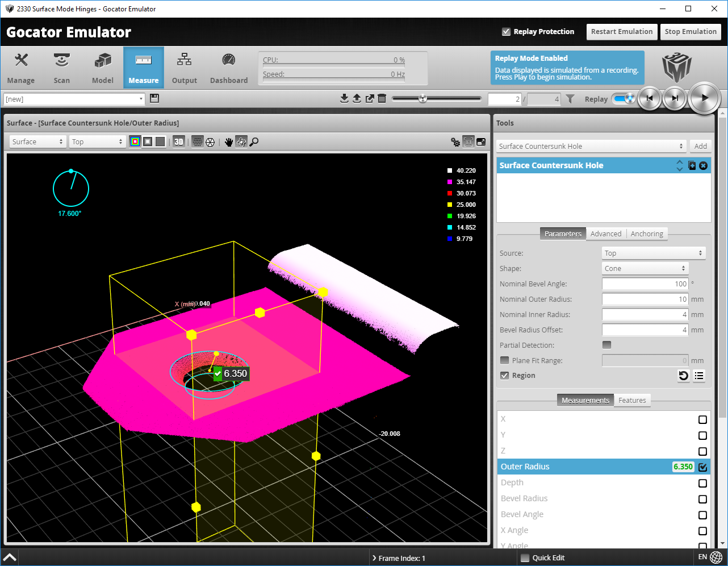Enable the Partial Detection checkbox
This screenshot has height=566, width=728.
pyautogui.click(x=606, y=344)
